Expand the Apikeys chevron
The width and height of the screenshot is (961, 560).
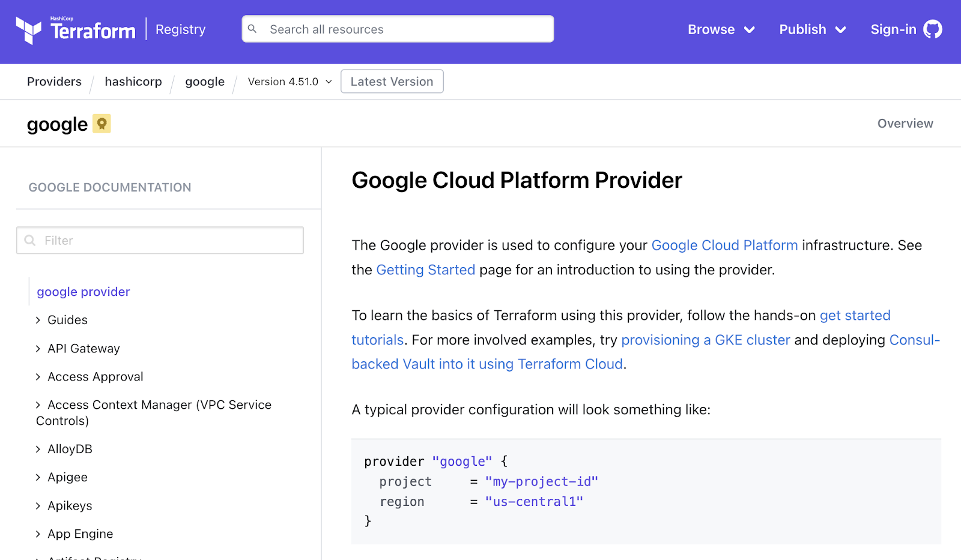38,506
